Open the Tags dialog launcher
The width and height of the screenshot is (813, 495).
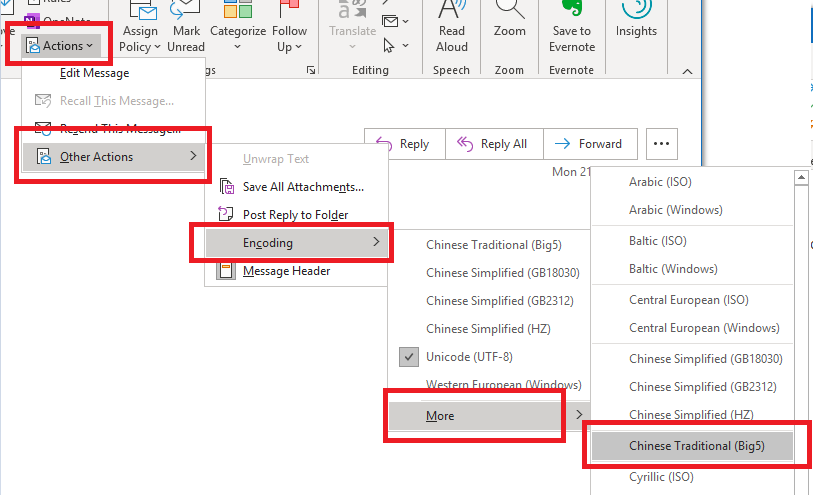(311, 70)
